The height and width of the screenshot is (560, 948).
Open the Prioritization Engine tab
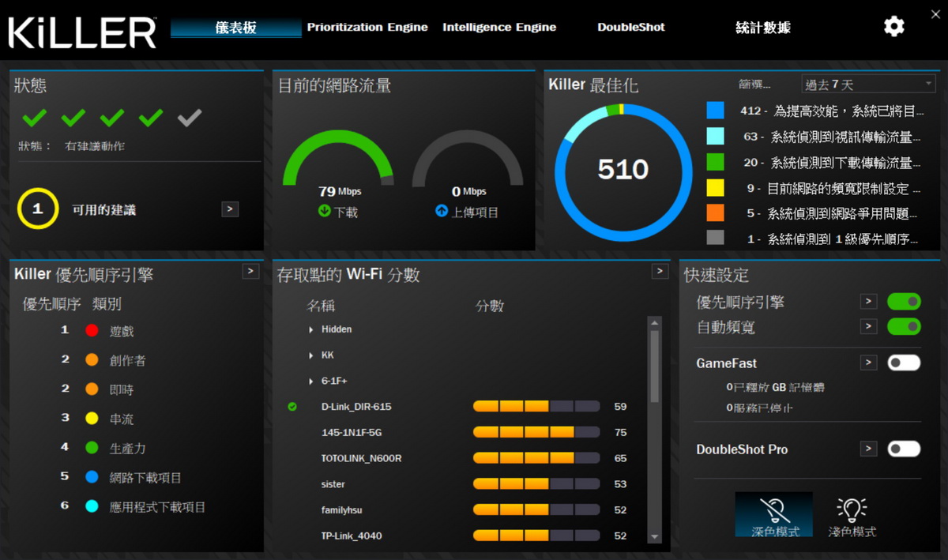pyautogui.click(x=367, y=28)
